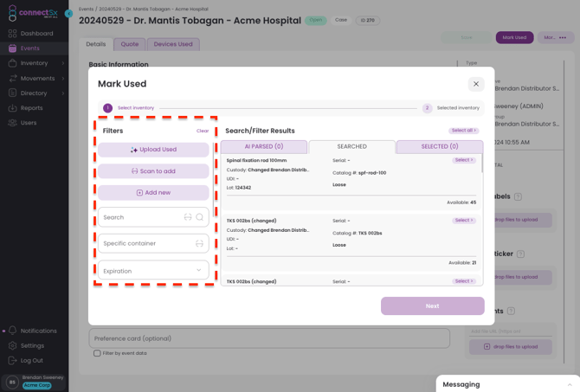Open Reports in the sidebar
580x392 pixels.
click(34, 108)
